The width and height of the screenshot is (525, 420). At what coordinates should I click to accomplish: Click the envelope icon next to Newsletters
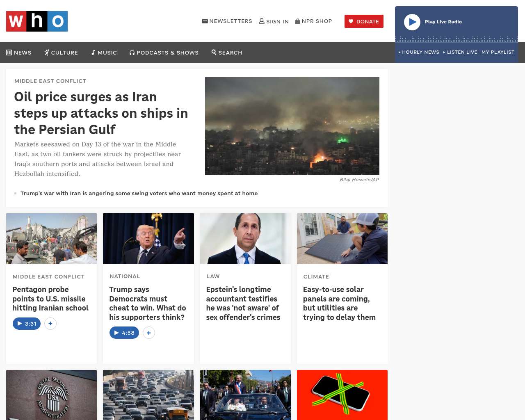[205, 21]
